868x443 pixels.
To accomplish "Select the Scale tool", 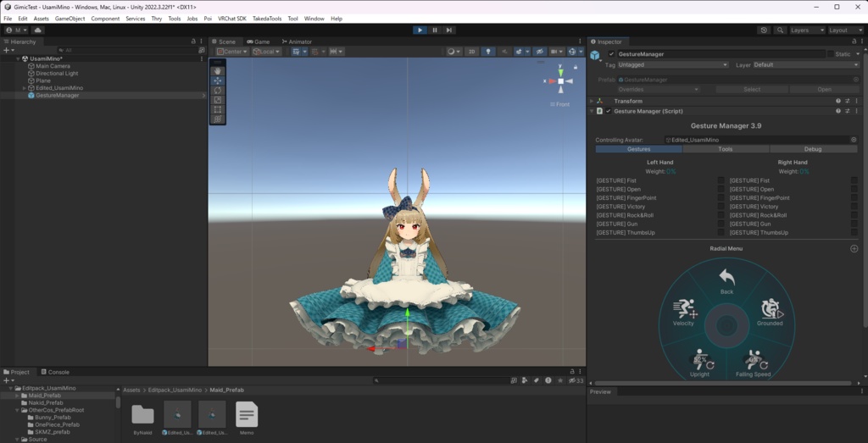I will pos(218,100).
